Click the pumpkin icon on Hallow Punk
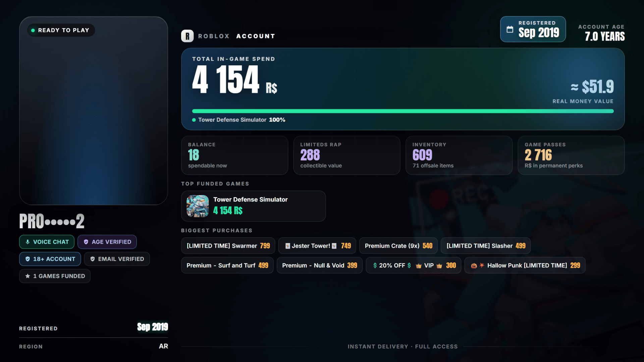This screenshot has height=362, width=644. click(x=474, y=266)
